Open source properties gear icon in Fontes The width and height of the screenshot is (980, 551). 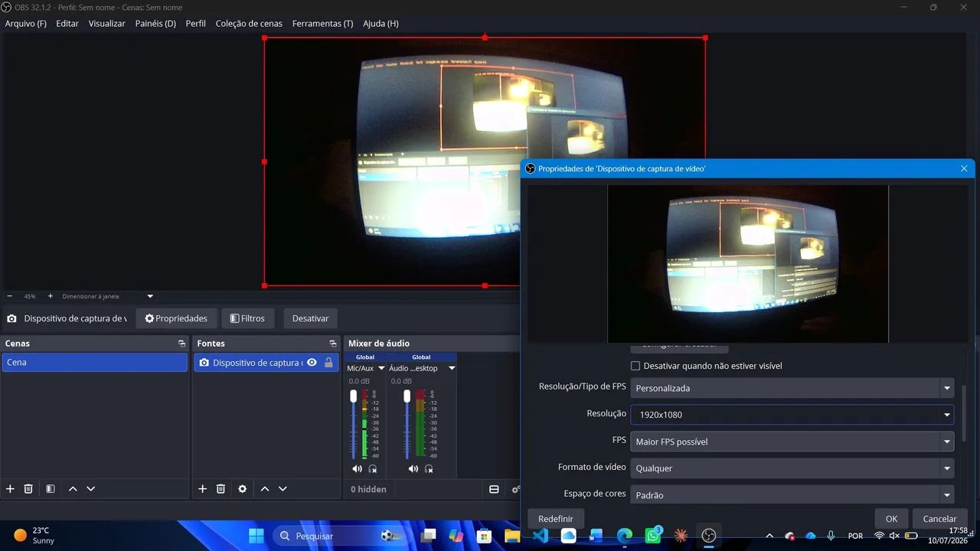[243, 488]
